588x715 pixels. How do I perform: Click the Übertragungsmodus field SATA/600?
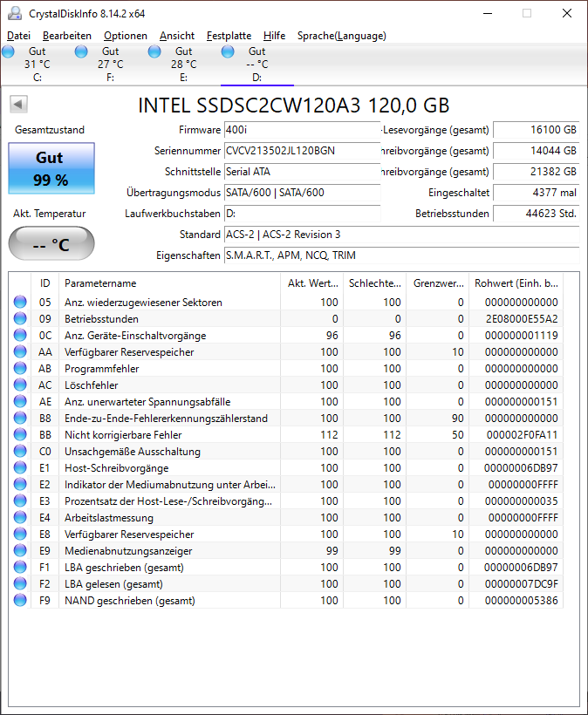click(302, 193)
